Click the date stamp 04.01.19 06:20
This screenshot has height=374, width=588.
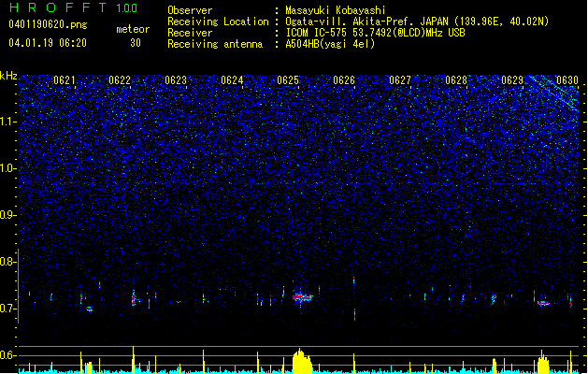48,43
